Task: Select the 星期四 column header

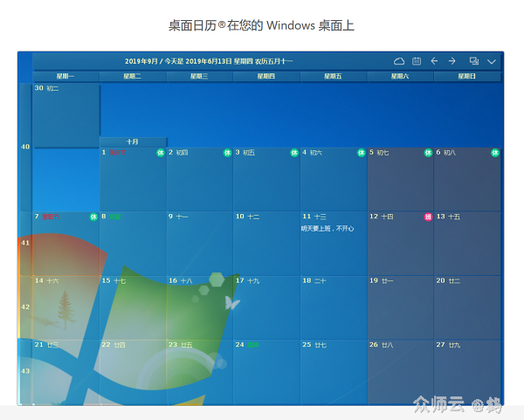Action: pyautogui.click(x=266, y=77)
